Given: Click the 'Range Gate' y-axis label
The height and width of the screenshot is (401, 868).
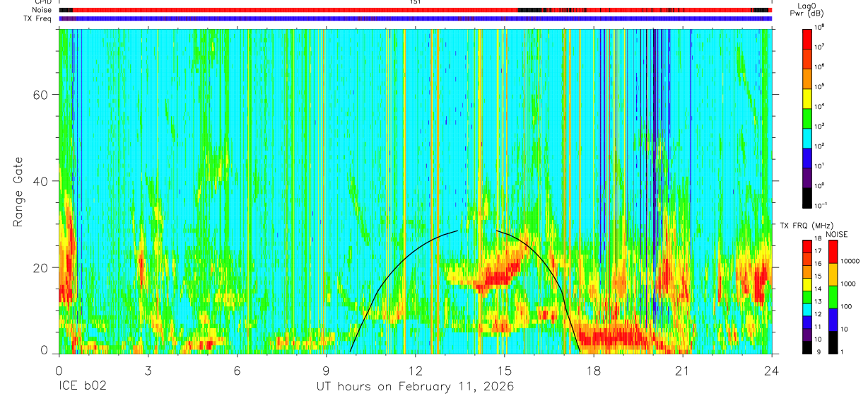Looking at the screenshot, I should click(x=17, y=192).
